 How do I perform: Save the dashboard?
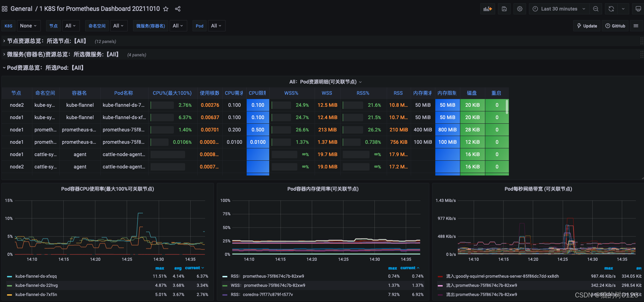coord(504,9)
